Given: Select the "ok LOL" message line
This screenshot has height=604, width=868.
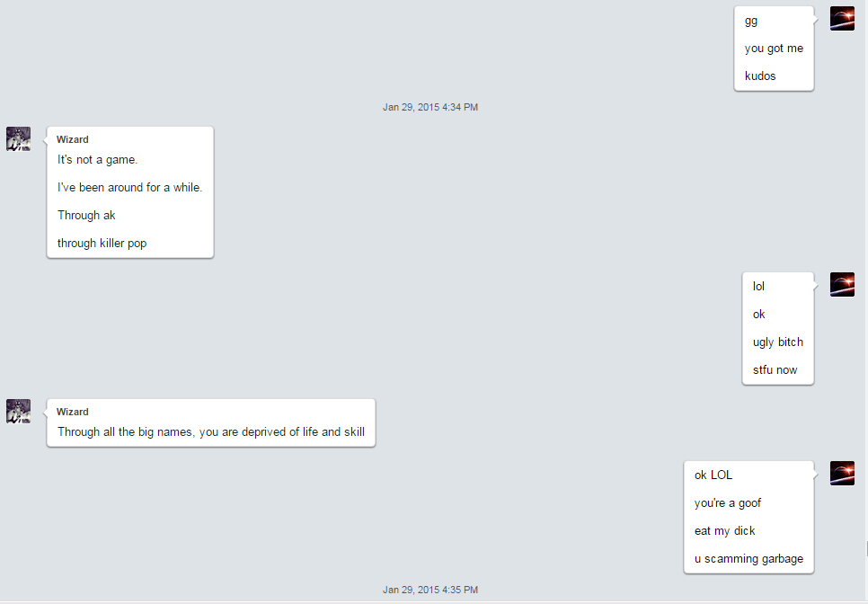Looking at the screenshot, I should point(713,475).
